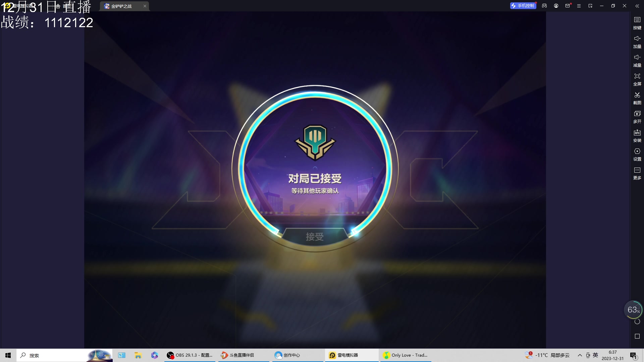644x362 pixels.
Task: Click the 接受 accept button
Action: 315,236
